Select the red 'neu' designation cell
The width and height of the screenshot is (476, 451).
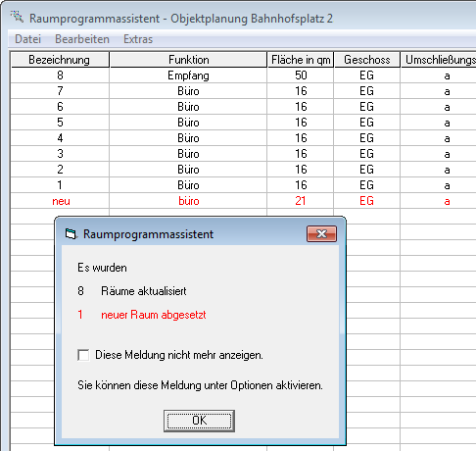pos(60,201)
